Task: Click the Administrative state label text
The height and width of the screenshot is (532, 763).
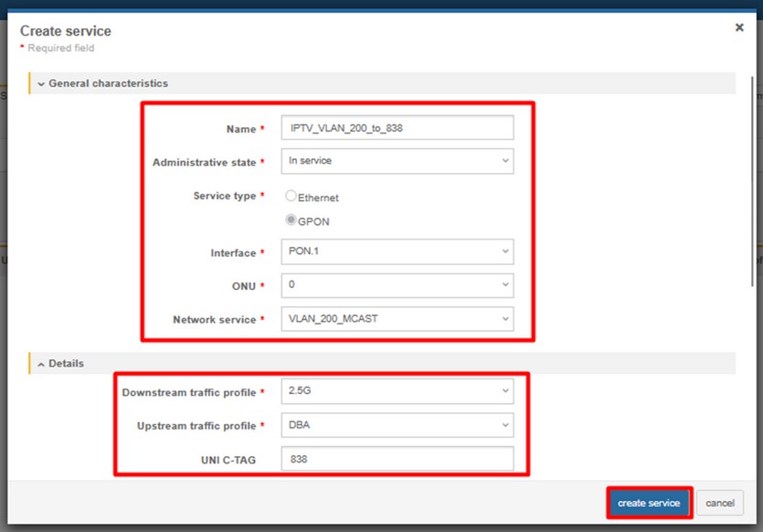Action: click(x=205, y=163)
